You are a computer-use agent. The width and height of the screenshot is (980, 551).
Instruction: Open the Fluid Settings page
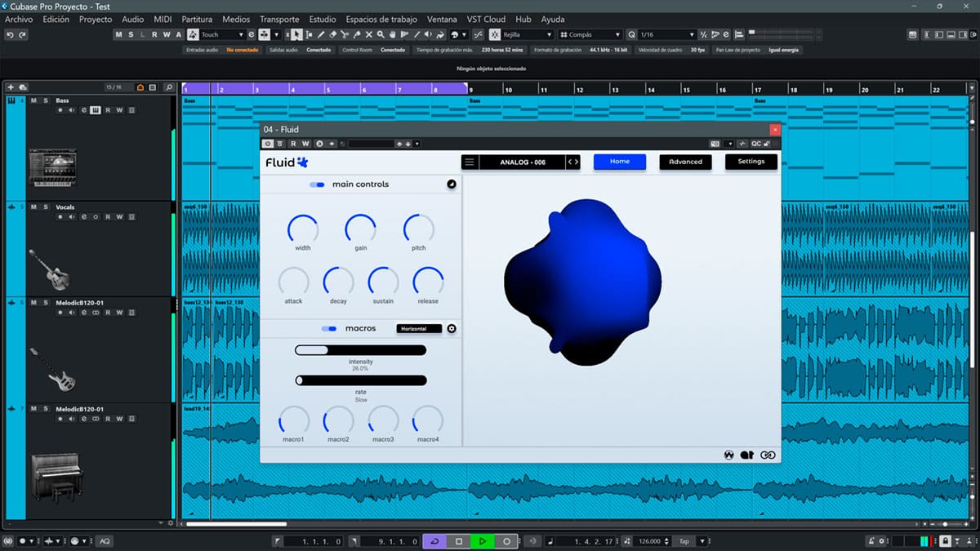(751, 162)
